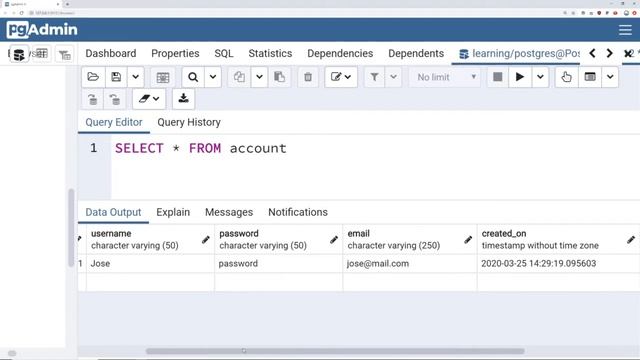Expand the filter options dropdown
Viewport: 640px width, 360px height.
tap(393, 77)
